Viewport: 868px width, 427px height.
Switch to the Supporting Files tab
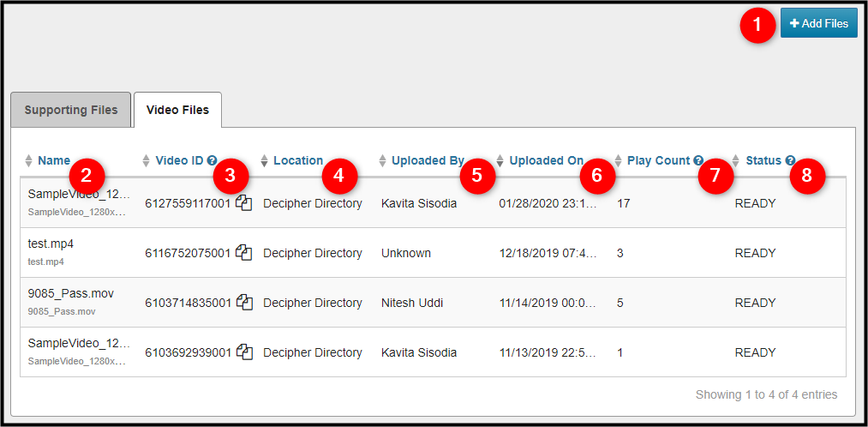pos(71,110)
